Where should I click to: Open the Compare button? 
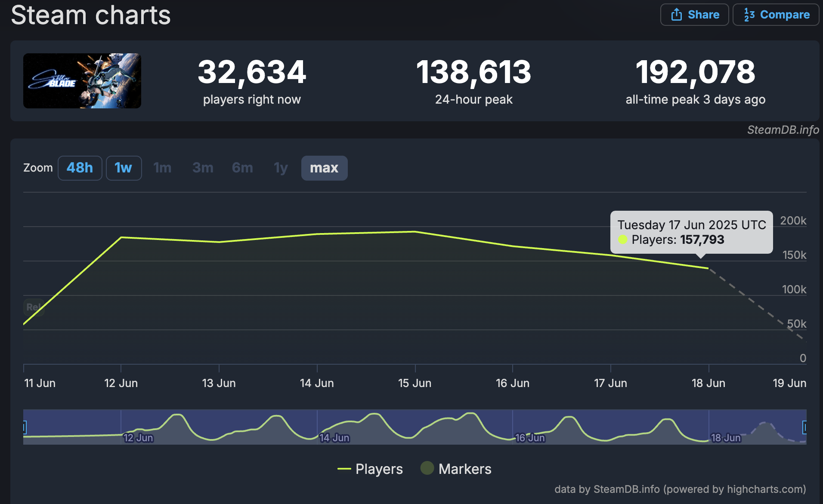click(776, 15)
